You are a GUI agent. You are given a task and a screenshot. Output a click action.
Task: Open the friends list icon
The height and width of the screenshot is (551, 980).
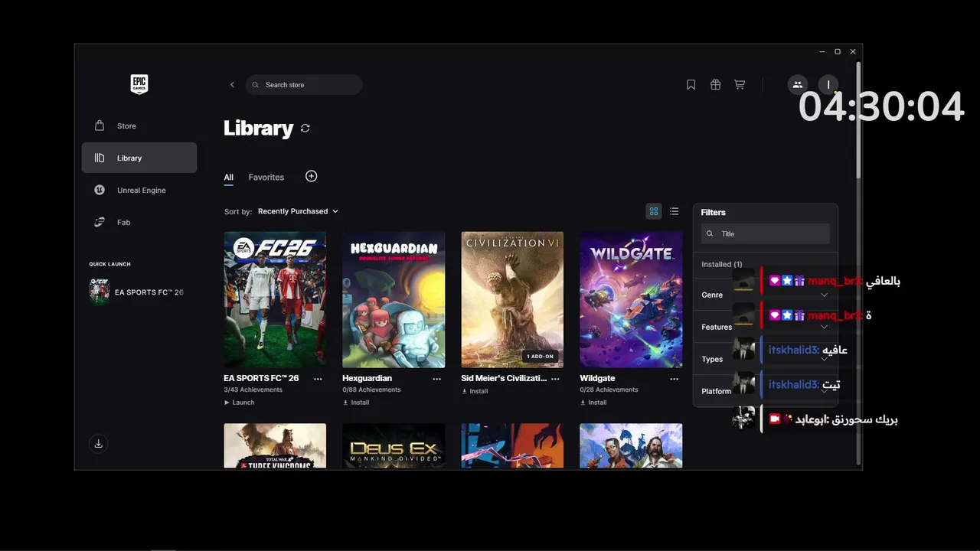[x=797, y=85]
